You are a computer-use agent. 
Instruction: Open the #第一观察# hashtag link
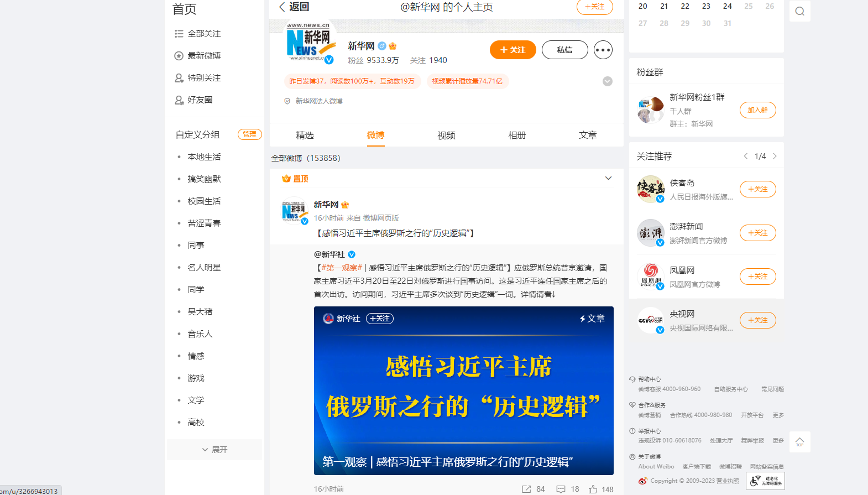[x=342, y=268]
